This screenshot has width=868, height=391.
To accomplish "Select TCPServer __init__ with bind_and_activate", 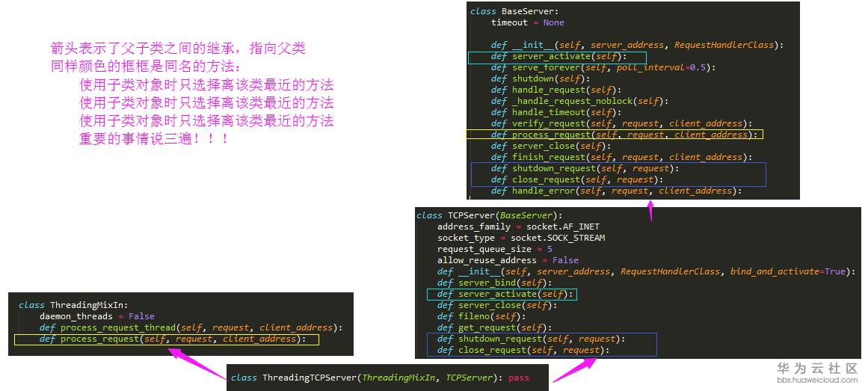I will (x=646, y=271).
